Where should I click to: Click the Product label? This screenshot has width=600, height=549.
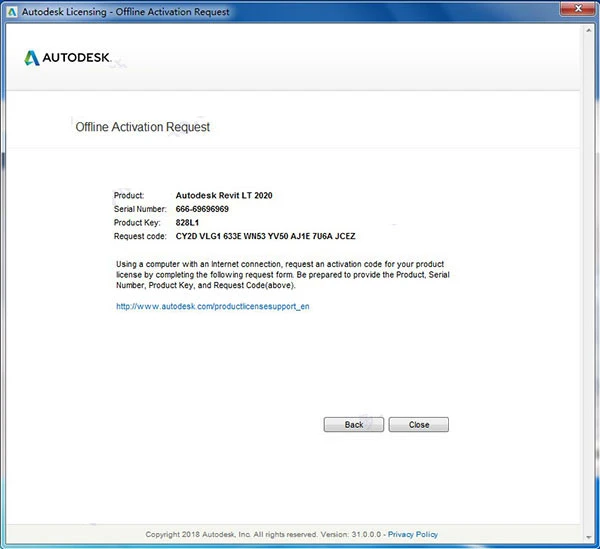point(129,195)
